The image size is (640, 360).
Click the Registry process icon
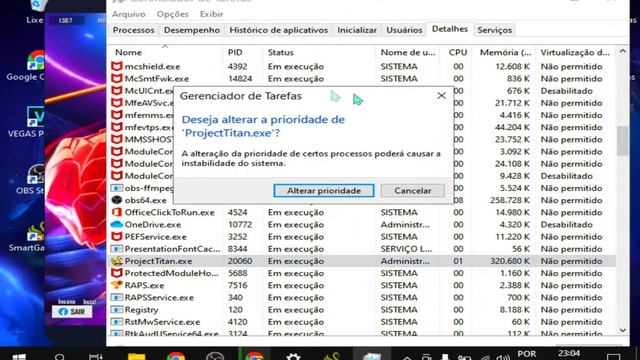click(x=117, y=310)
